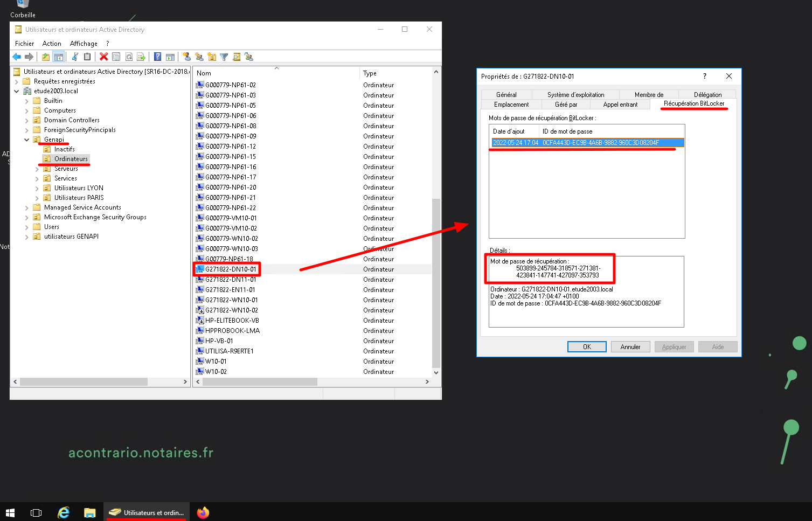812x521 pixels.
Task: Open File Explorer from taskbar
Action: point(89,512)
